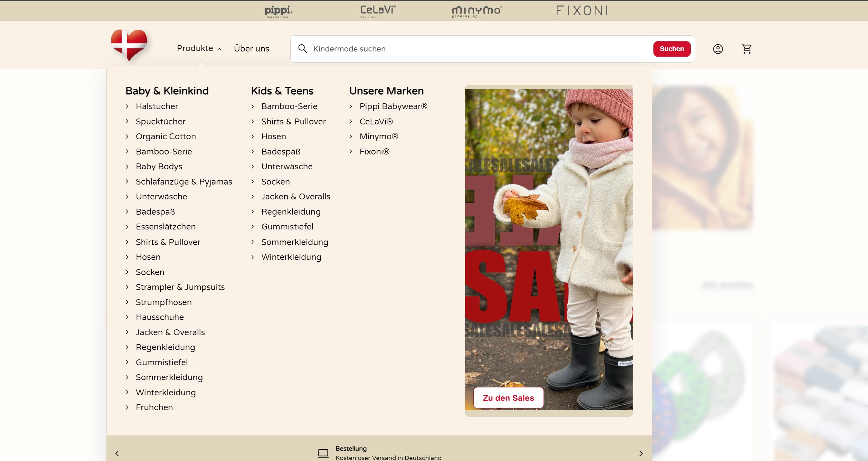Viewport: 868px width, 461px height.
Task: Click the Kids & Teens heading
Action: [x=282, y=91]
